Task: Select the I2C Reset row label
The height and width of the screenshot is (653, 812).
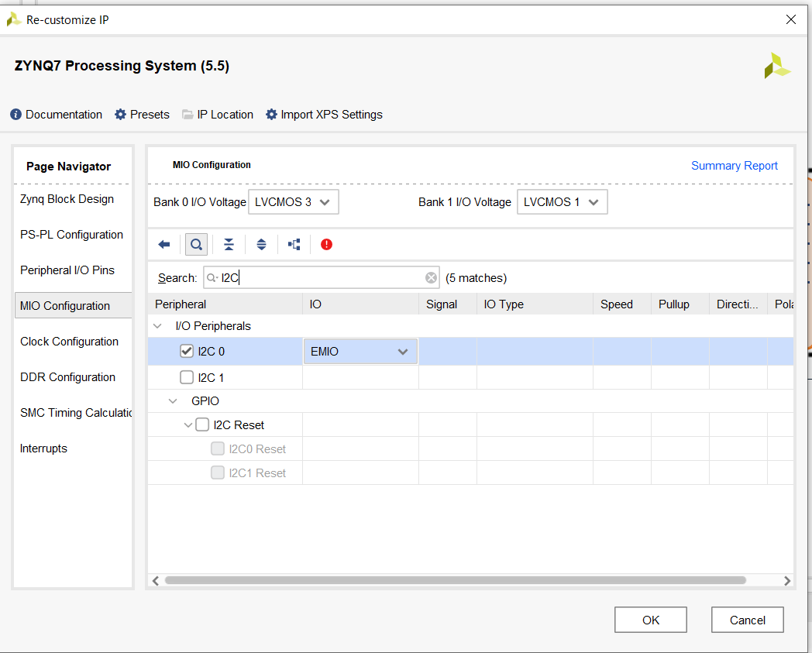Action: [239, 425]
